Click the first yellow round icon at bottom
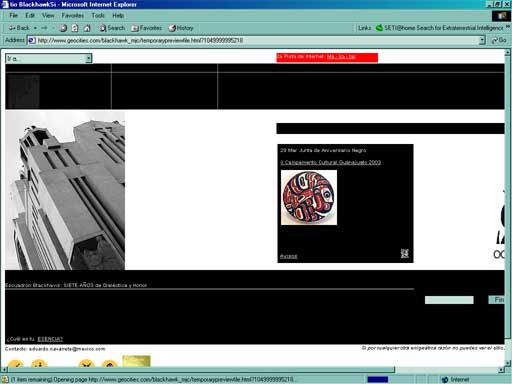This screenshot has width=512, height=384. pos(16,363)
